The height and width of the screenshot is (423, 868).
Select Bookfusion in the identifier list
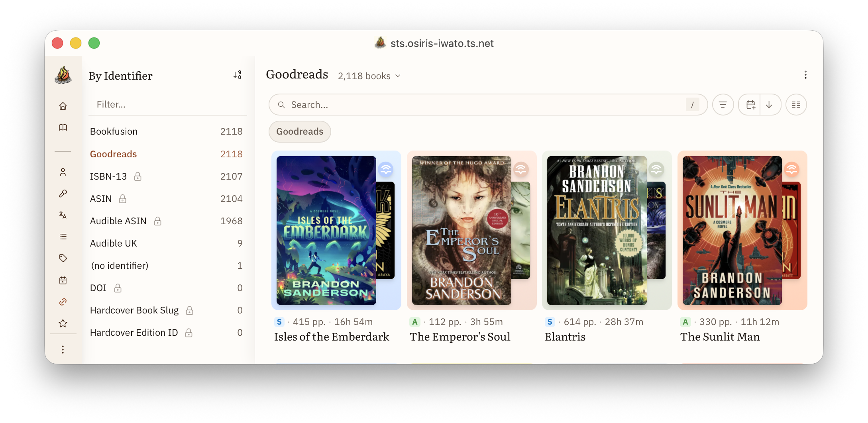pos(166,131)
